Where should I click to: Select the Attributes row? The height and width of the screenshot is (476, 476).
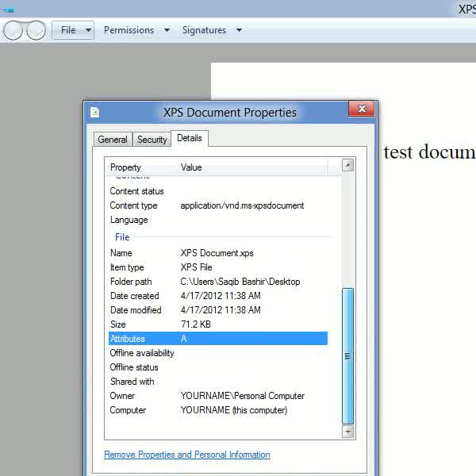point(218,339)
